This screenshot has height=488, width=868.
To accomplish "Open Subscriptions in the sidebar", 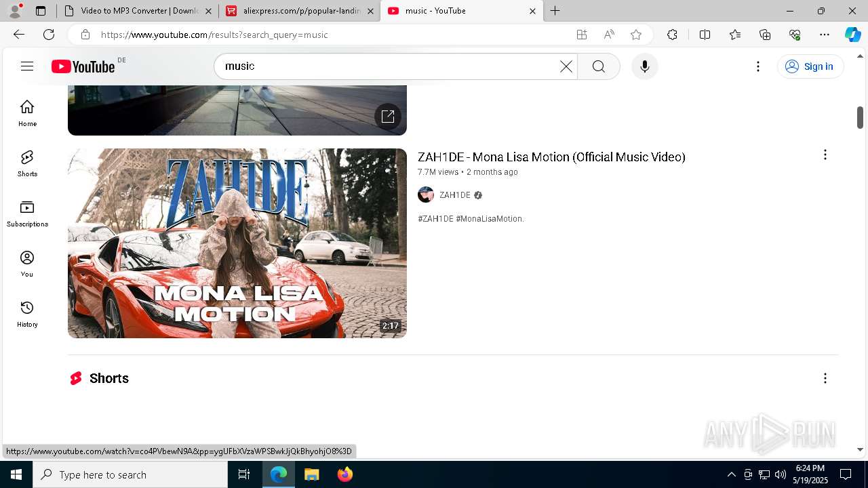I will [27, 213].
